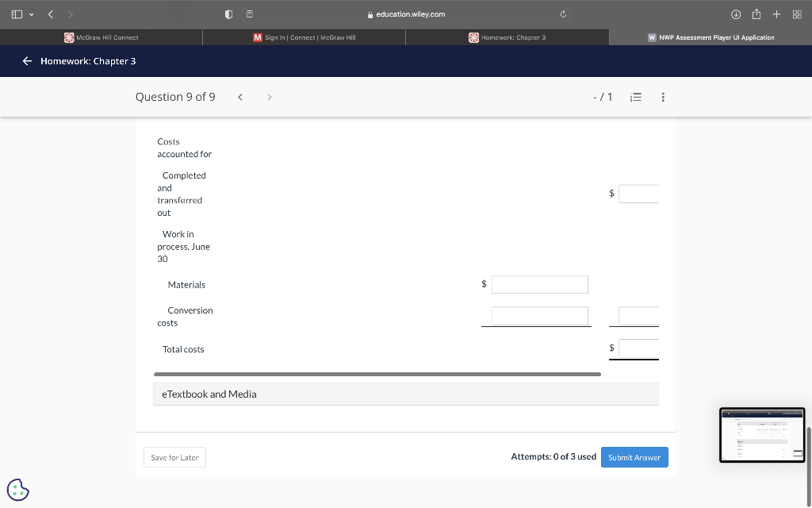
Task: Click the Attempts: 0 of 3 used text
Action: [x=553, y=456]
